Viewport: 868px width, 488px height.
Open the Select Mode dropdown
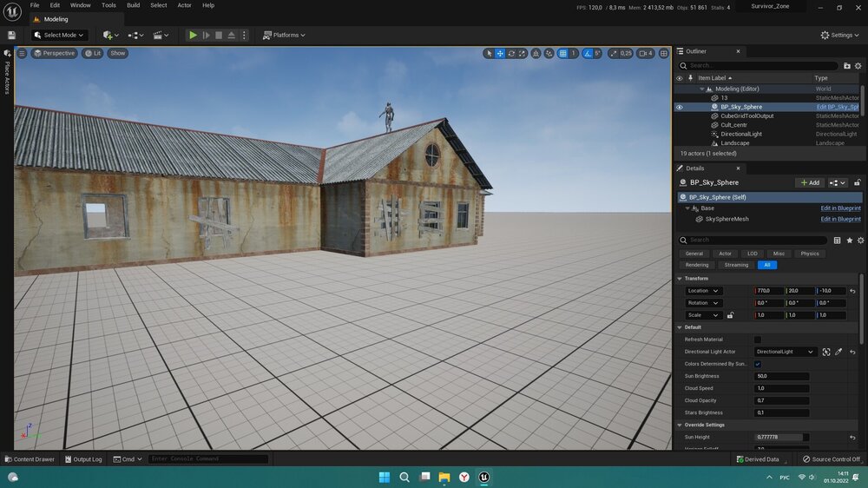click(x=59, y=35)
